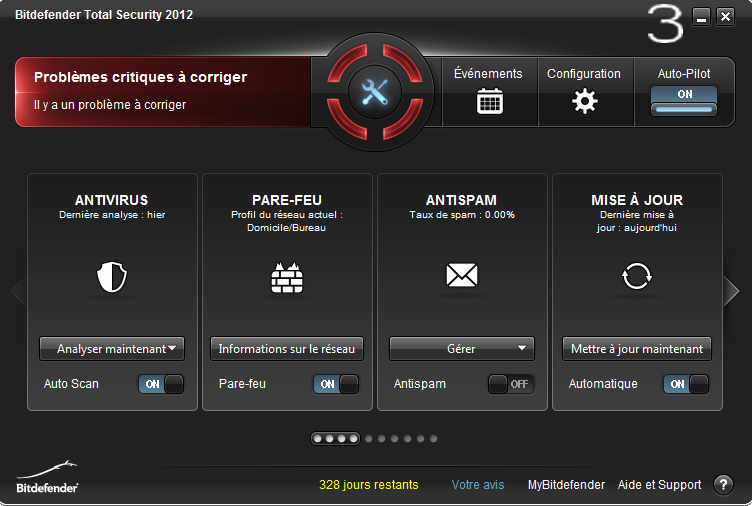
Task: Click 'Il y a un problème à corriger' text
Action: (110, 105)
